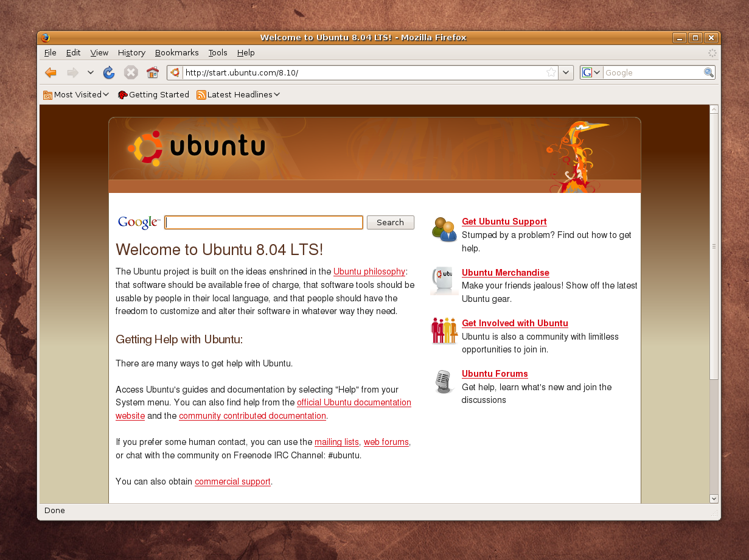Click the Google logo beside search box
This screenshot has width=749, height=560.
(x=139, y=222)
